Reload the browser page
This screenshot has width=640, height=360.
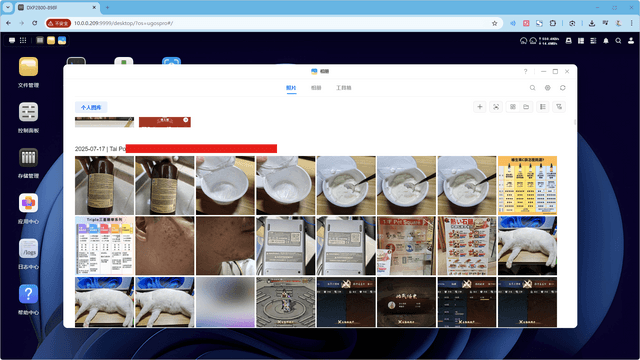[x=35, y=23]
